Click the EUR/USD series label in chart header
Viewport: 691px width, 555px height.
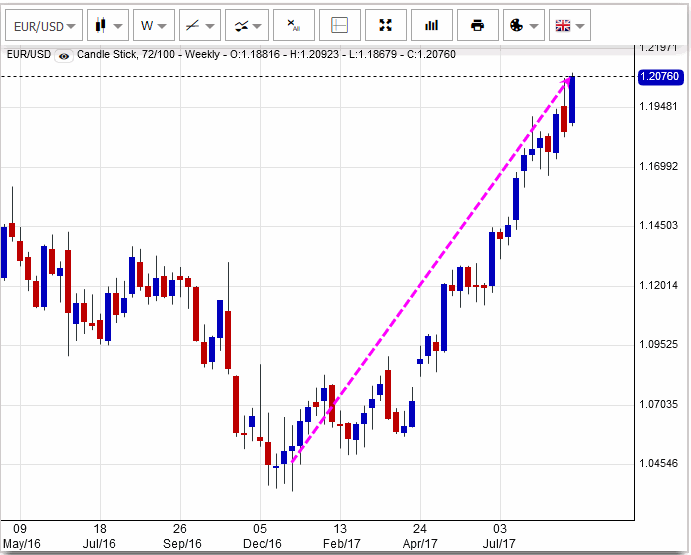coord(29,55)
